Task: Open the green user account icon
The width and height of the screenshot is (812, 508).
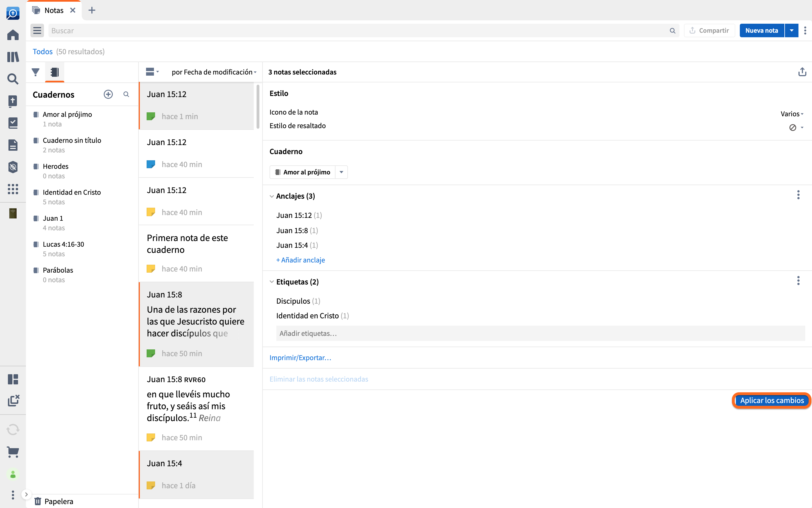Action: [13, 474]
